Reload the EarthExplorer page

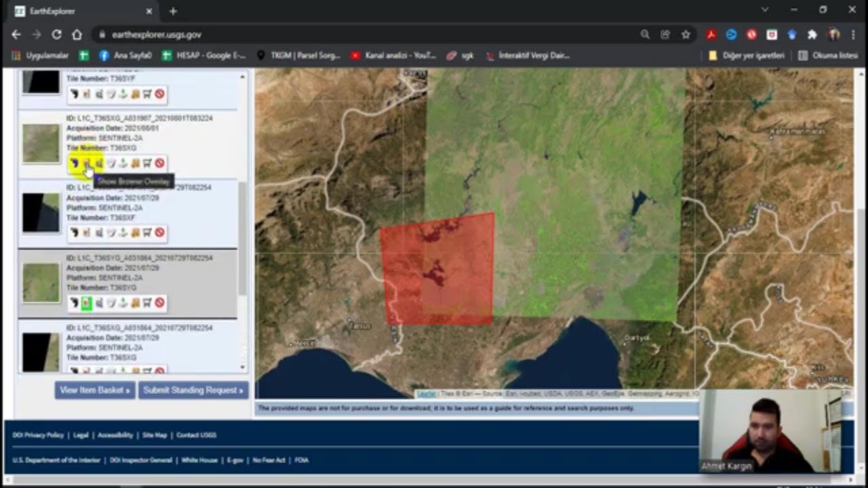[57, 35]
